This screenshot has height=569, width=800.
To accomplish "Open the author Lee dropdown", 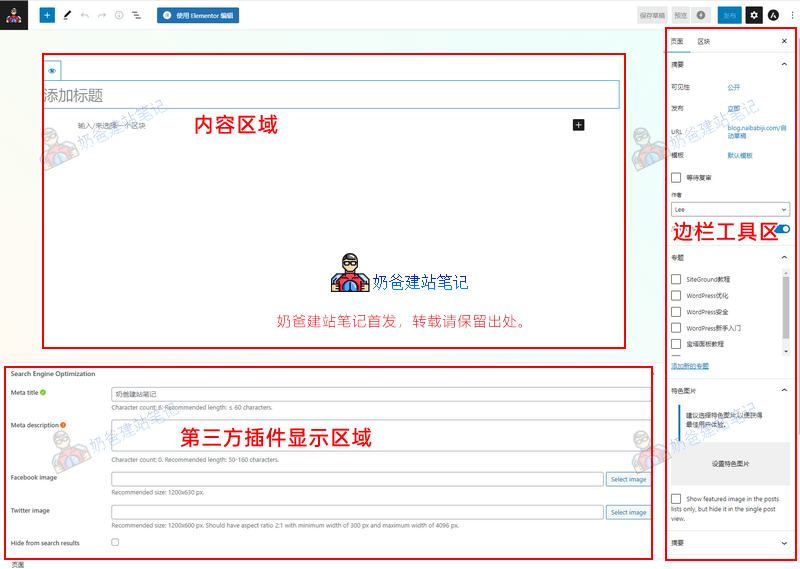I will 730,209.
